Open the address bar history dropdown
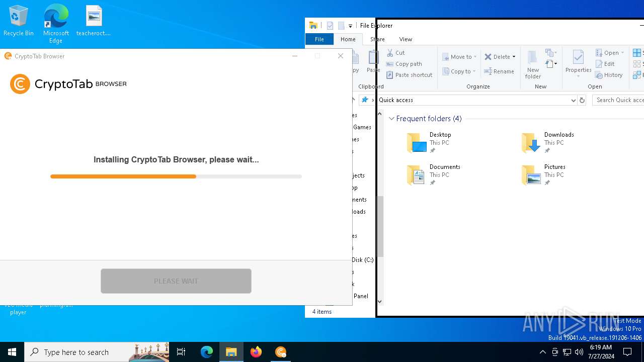The width and height of the screenshot is (644, 362). 573,100
